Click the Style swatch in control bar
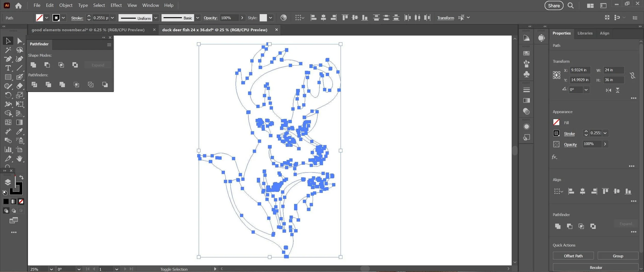 263,18
